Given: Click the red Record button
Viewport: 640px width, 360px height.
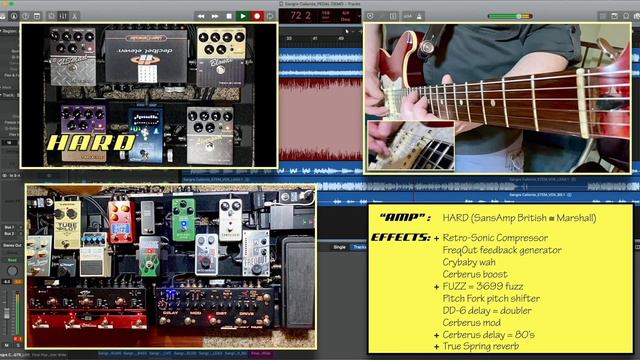Looking at the screenshot, I should [x=257, y=16].
